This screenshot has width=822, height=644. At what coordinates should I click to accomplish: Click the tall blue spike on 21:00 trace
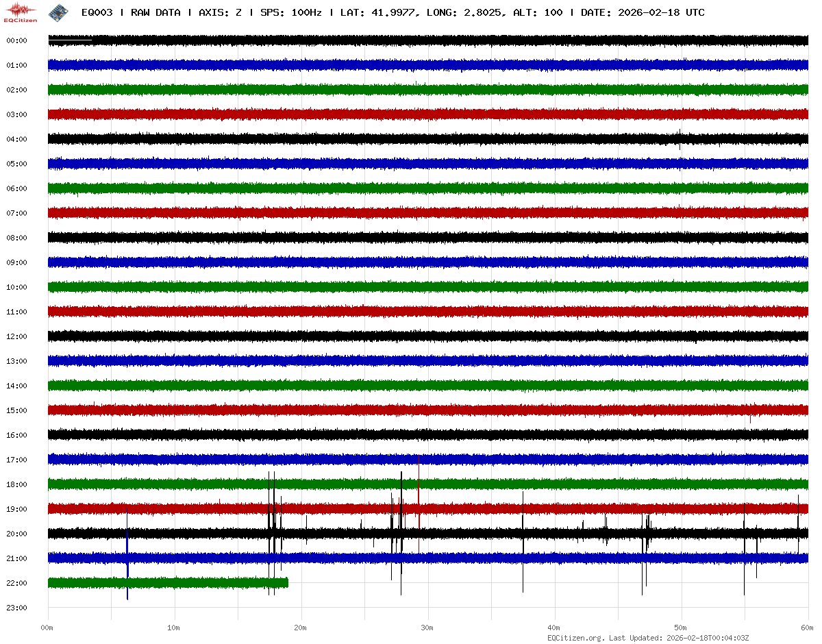click(127, 562)
